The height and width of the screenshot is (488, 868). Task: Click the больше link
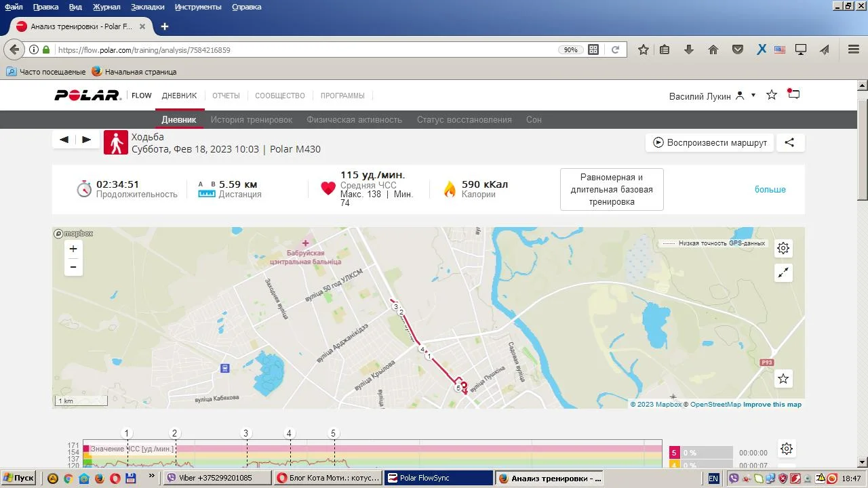(770, 189)
